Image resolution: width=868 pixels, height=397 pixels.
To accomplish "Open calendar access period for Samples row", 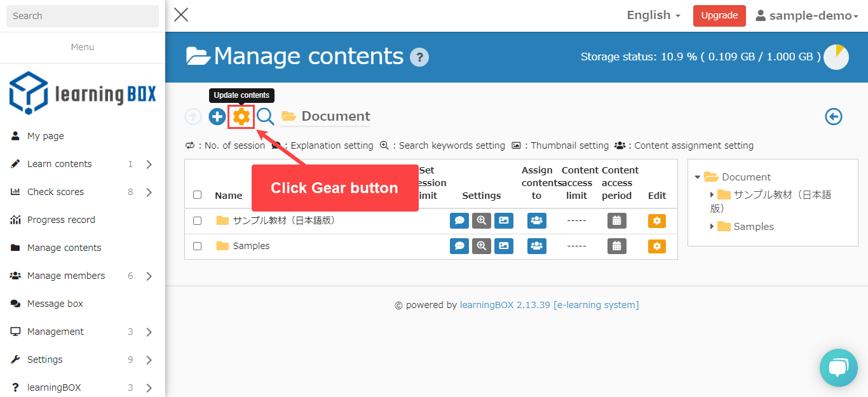I will coord(616,246).
